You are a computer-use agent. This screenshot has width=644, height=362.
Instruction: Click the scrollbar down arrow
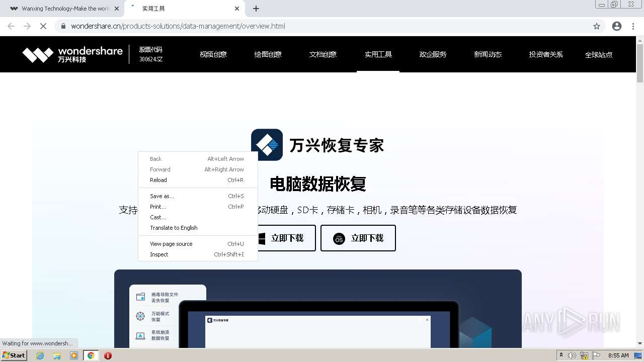[x=640, y=343]
